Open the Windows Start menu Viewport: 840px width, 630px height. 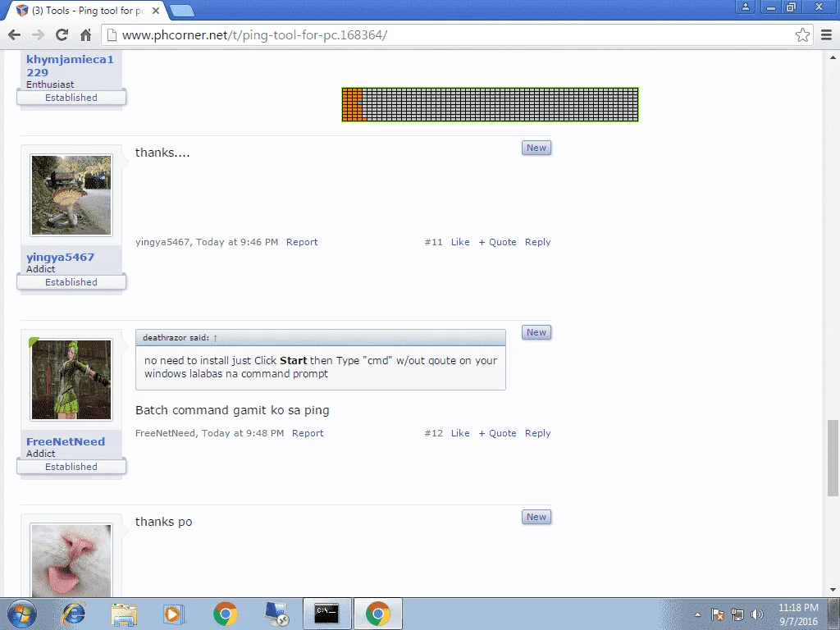(x=22, y=614)
